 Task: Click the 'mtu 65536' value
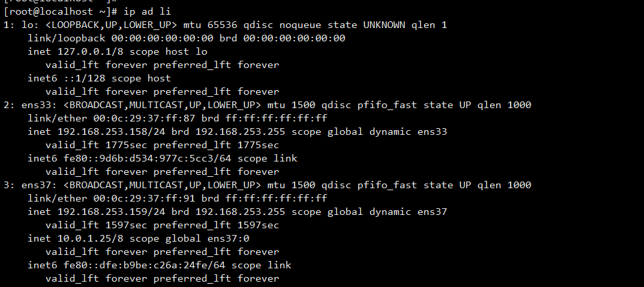pyautogui.click(x=210, y=25)
